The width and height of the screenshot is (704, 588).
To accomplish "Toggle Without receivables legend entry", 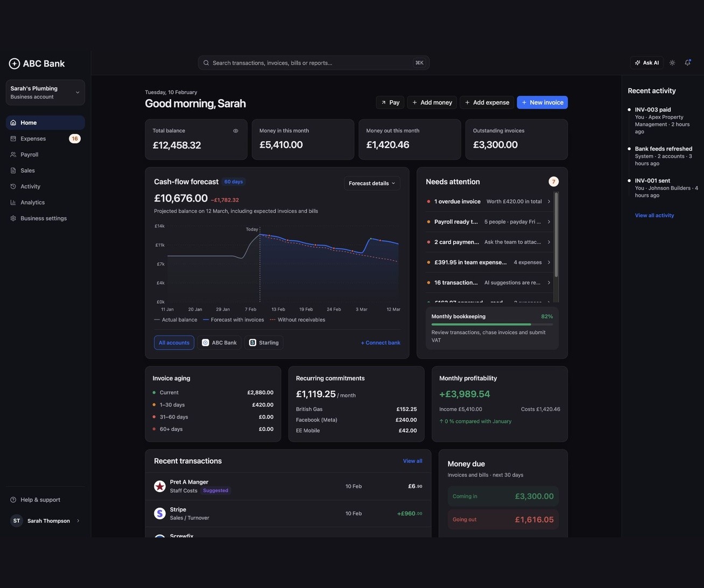I will [x=298, y=320].
